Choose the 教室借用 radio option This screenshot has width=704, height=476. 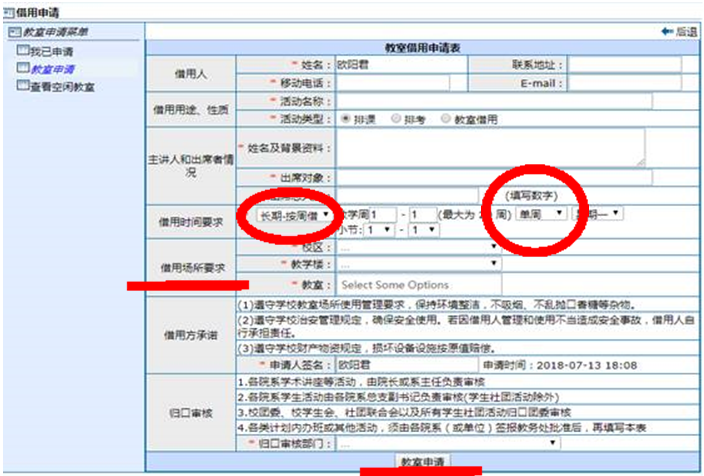point(446,118)
